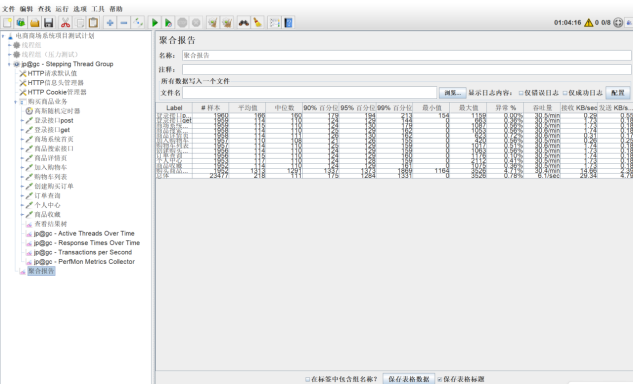Click the Clear results broom icon

pyautogui.click(x=213, y=23)
